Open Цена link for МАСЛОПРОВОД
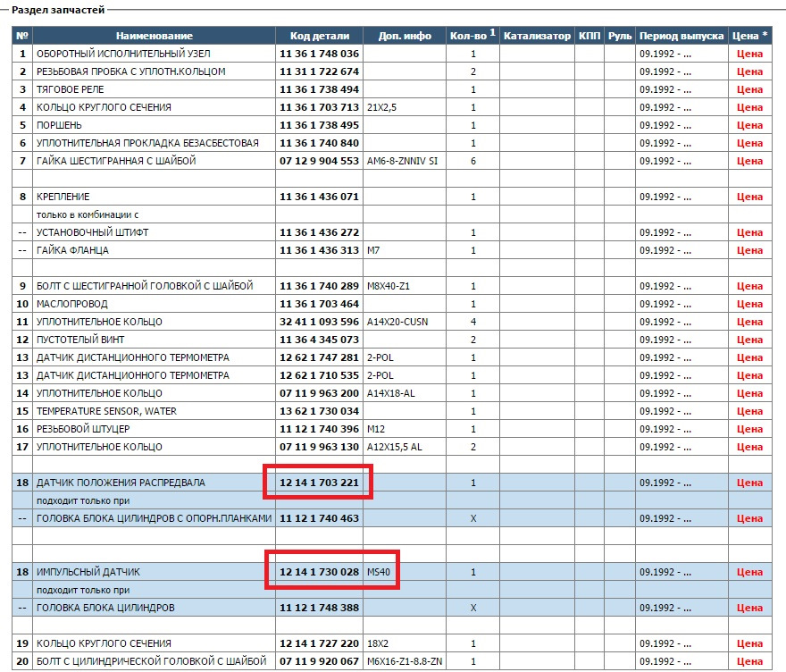 point(749,304)
